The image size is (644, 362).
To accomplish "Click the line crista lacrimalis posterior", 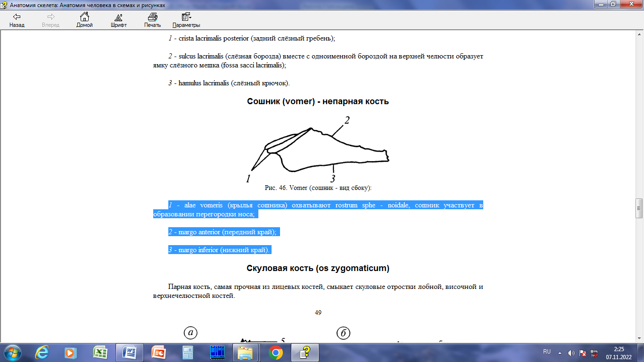I will pyautogui.click(x=252, y=38).
